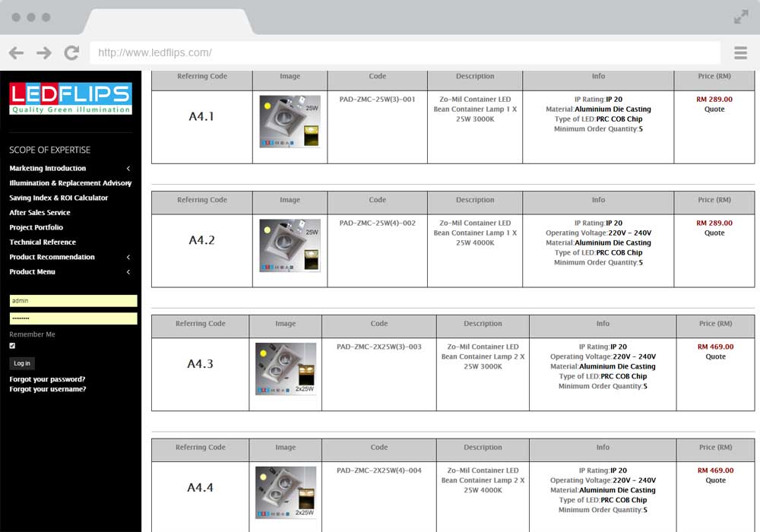The width and height of the screenshot is (760, 532).
Task: Expand the Marketing Introduction chevron
Action: coord(128,169)
